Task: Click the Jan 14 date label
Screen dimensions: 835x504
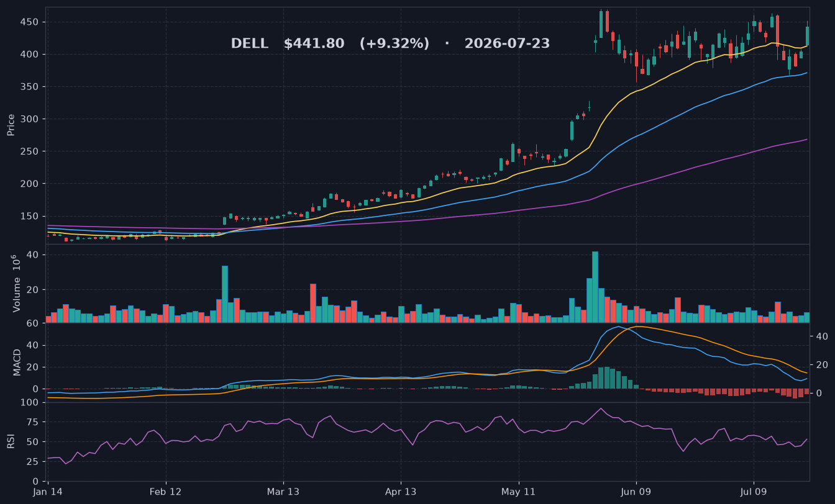Action: [48, 492]
